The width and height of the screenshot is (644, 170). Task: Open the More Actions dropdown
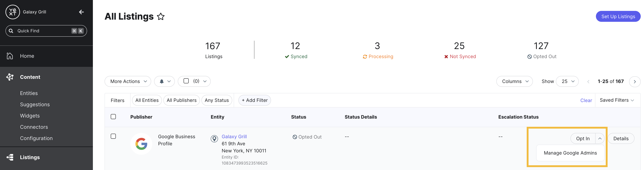(x=128, y=81)
